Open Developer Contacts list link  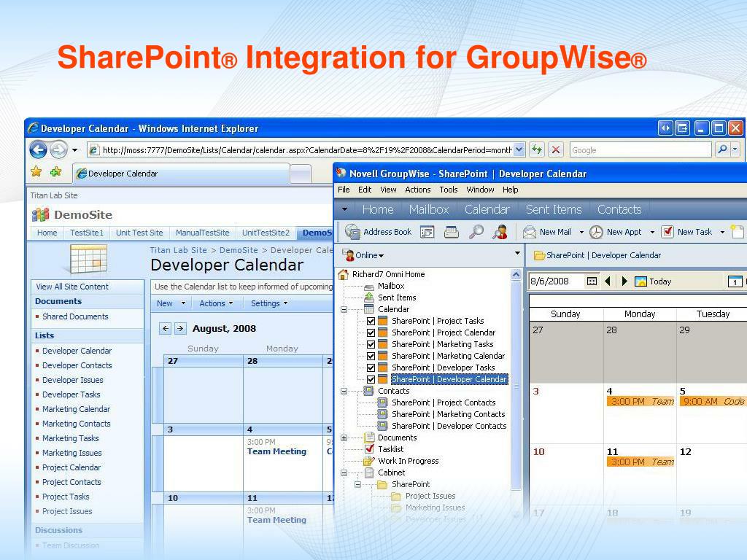(77, 365)
